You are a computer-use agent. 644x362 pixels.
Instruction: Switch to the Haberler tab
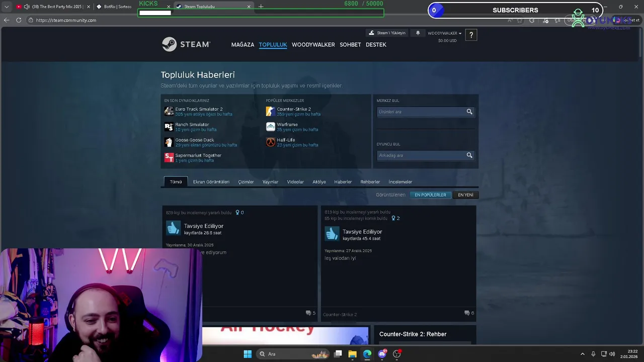click(x=343, y=182)
